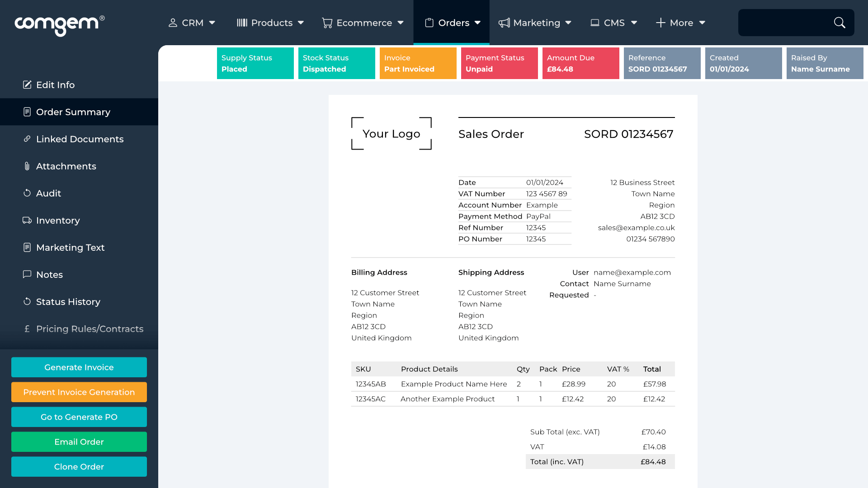
Task: Select Ecommerce in the top navigation
Action: pos(363,23)
